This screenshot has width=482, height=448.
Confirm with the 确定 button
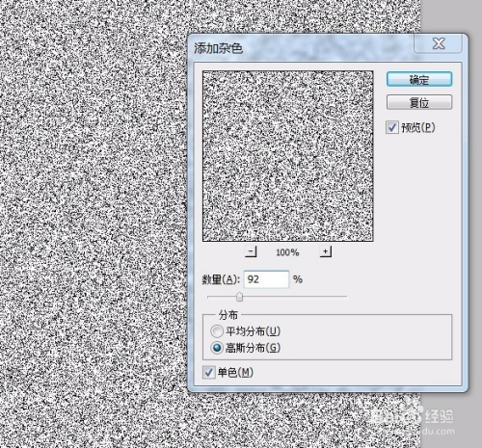tap(419, 79)
